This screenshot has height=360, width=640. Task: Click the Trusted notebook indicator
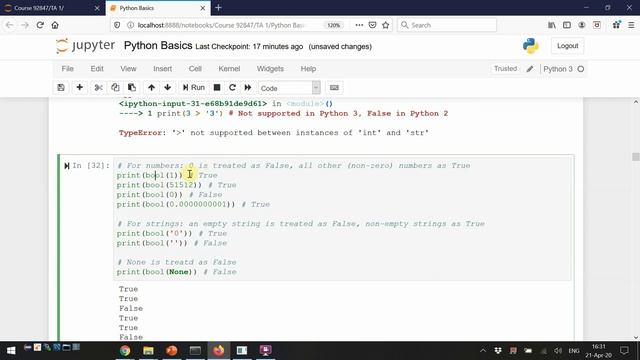(505, 69)
